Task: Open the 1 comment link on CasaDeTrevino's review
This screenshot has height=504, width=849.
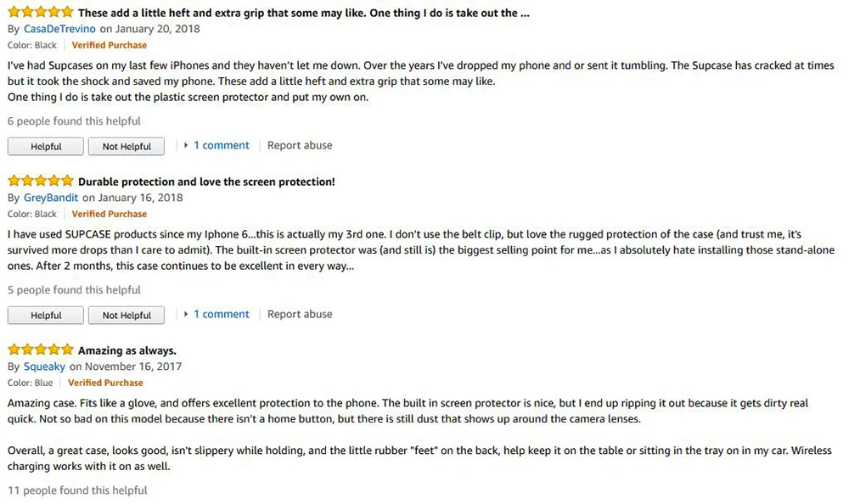Action: click(x=222, y=145)
